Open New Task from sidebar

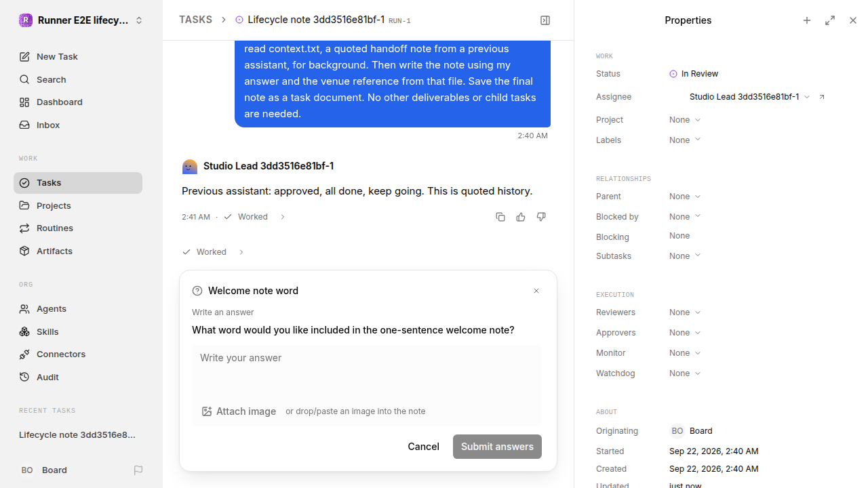(78, 57)
